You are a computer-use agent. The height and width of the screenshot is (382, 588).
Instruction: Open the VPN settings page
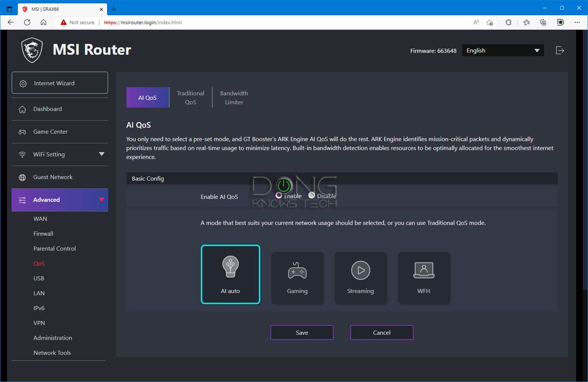tap(39, 323)
